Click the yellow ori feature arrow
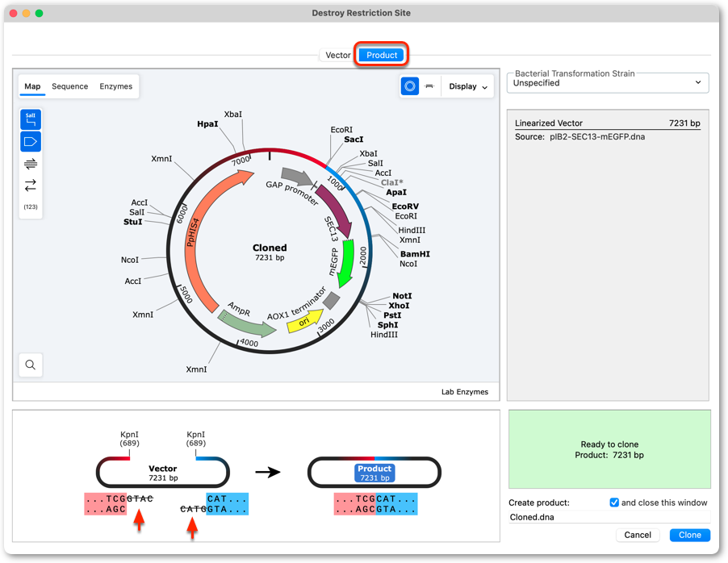The height and width of the screenshot is (563, 728). point(305,321)
